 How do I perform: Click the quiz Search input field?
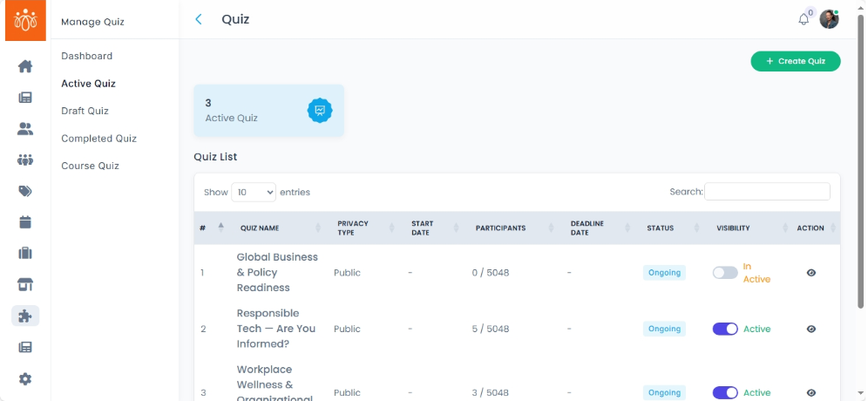pyautogui.click(x=767, y=192)
